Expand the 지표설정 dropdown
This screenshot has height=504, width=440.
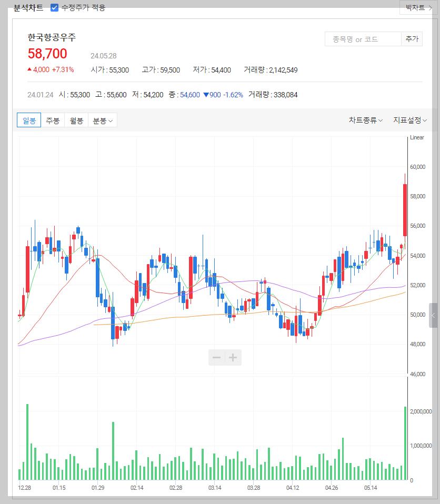click(410, 120)
